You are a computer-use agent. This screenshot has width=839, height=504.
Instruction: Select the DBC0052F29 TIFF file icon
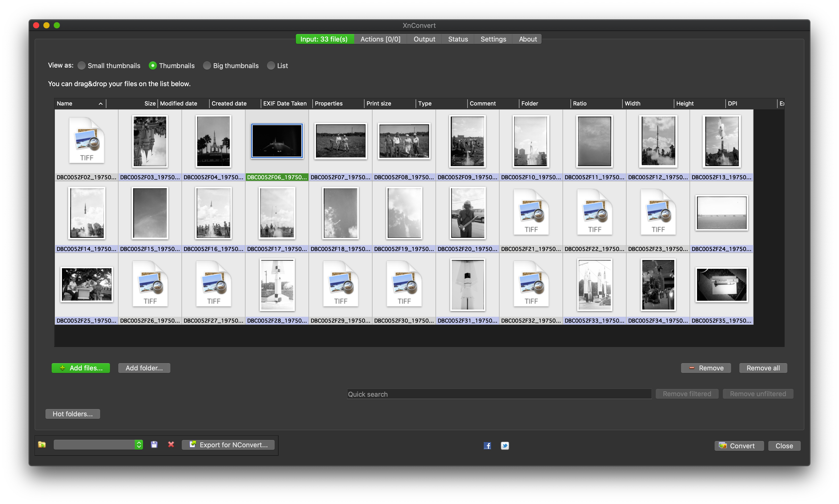pos(340,284)
